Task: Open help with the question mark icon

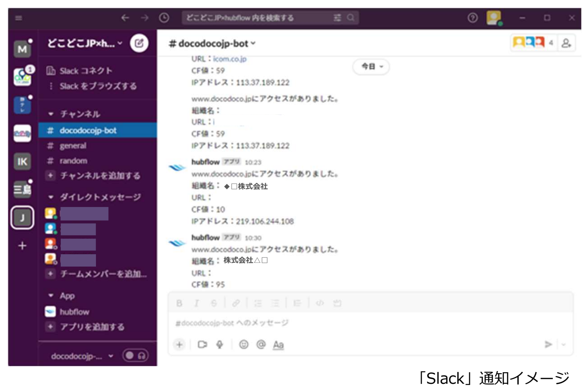Action: pos(473,18)
